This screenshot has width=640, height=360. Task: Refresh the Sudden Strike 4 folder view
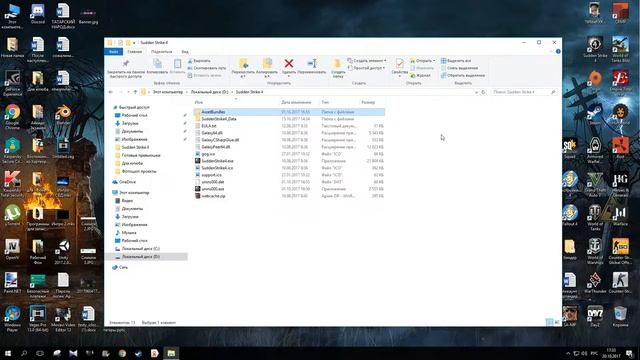coord(483,92)
